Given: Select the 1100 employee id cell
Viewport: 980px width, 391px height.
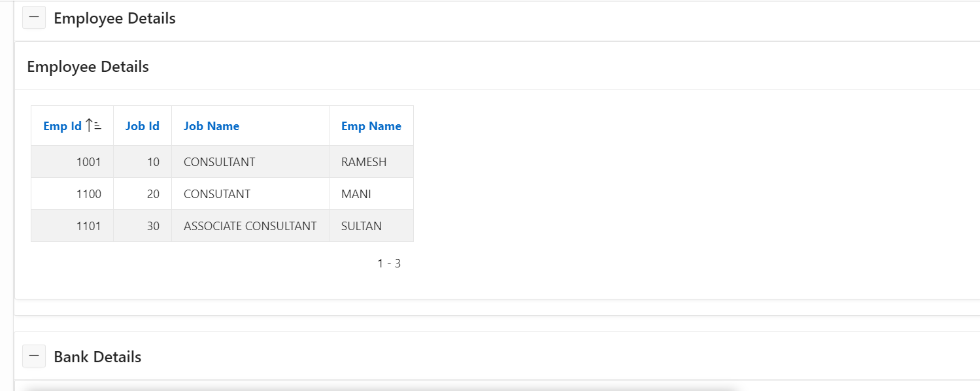Looking at the screenshot, I should (72, 194).
